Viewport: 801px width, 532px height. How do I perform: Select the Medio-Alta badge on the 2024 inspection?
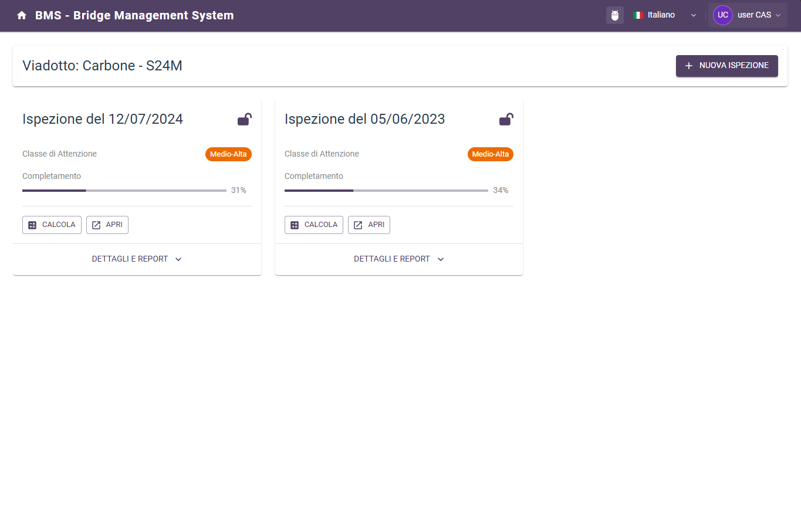click(228, 154)
